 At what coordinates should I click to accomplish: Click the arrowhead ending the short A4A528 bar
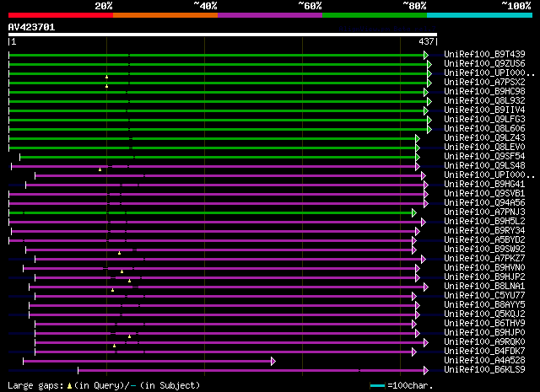click(273, 361)
